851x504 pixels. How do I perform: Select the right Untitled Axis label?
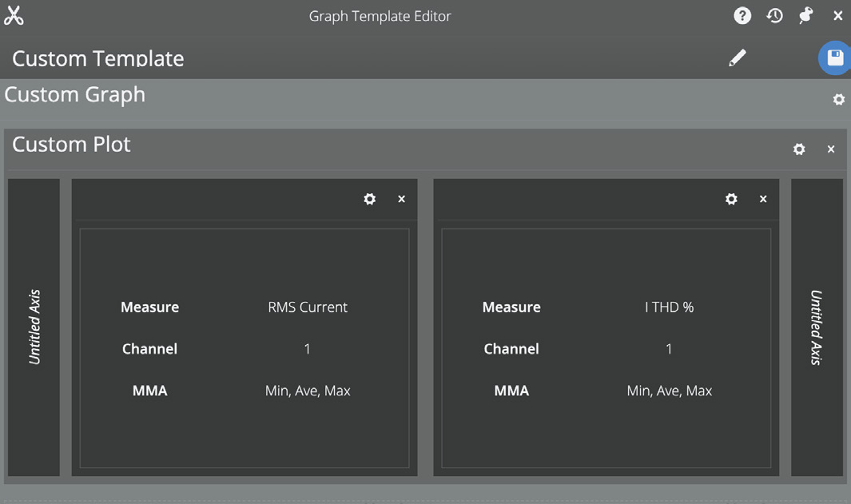(817, 327)
